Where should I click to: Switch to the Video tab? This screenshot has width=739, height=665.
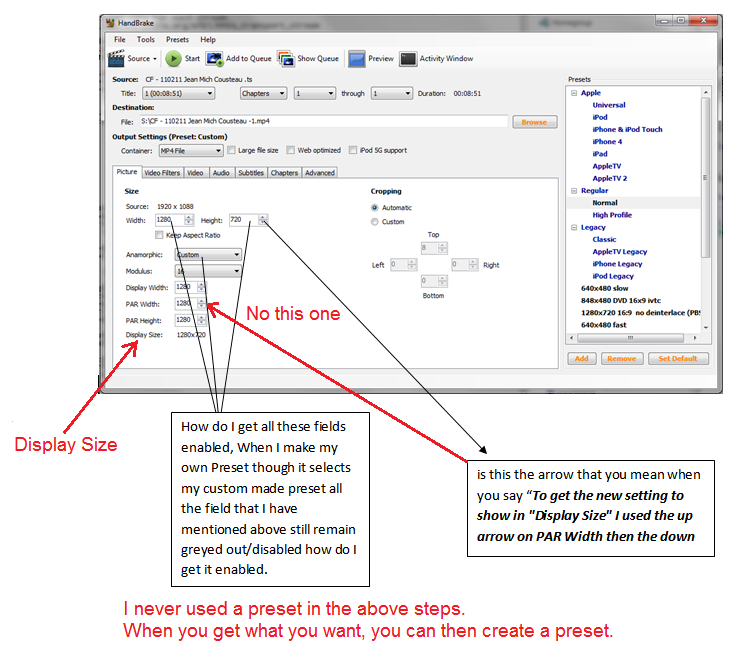195,173
